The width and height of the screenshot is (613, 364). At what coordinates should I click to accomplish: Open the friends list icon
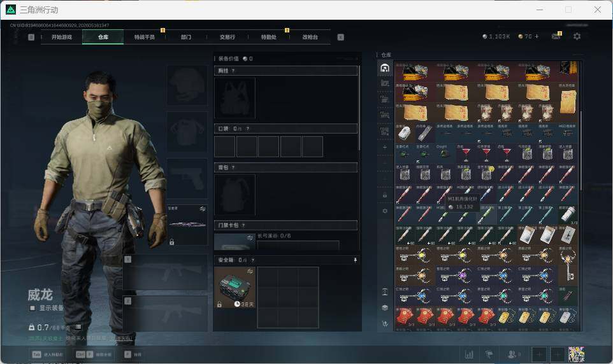pos(512,354)
